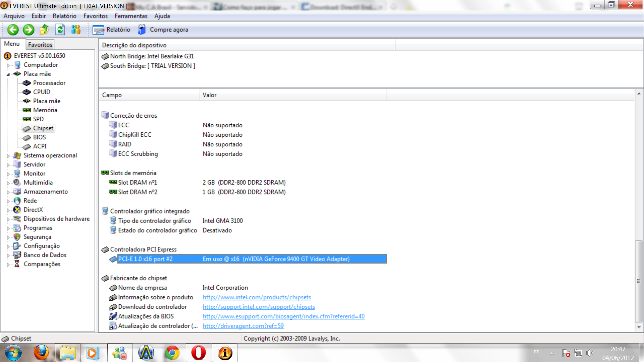This screenshot has height=362, width=644.
Task: Select BIOS in the sidebar tree
Action: (39, 137)
